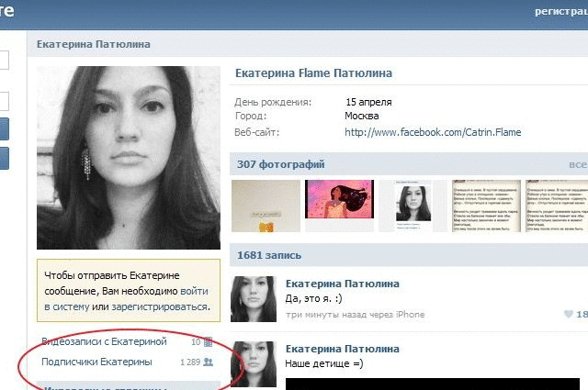Click the registration link in header
This screenshot has height=390, width=588.
click(561, 12)
